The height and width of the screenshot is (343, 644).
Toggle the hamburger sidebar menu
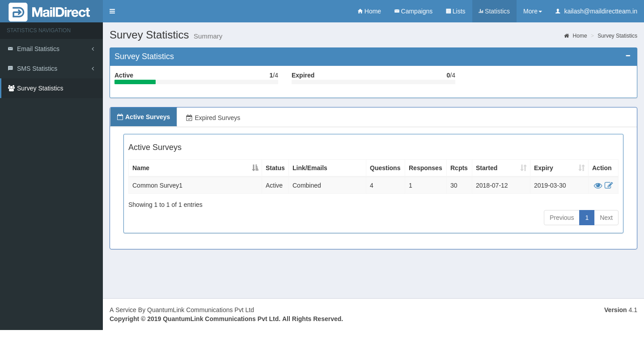point(112,11)
